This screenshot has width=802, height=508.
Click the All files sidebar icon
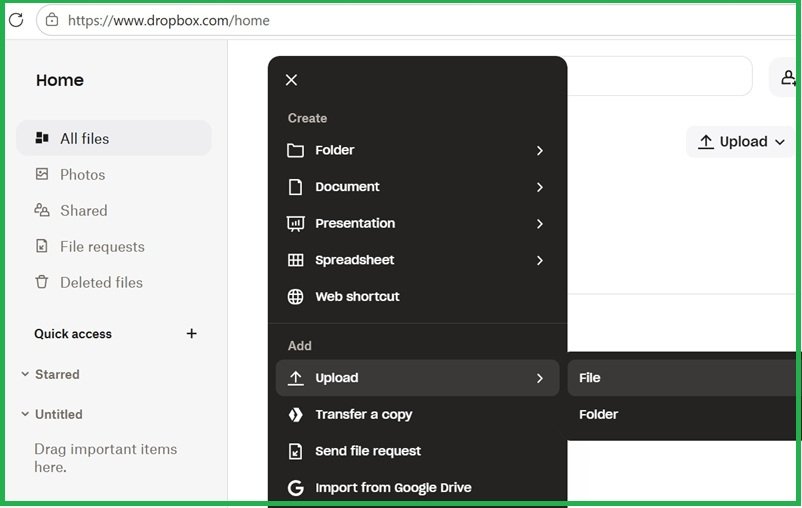pyautogui.click(x=42, y=138)
